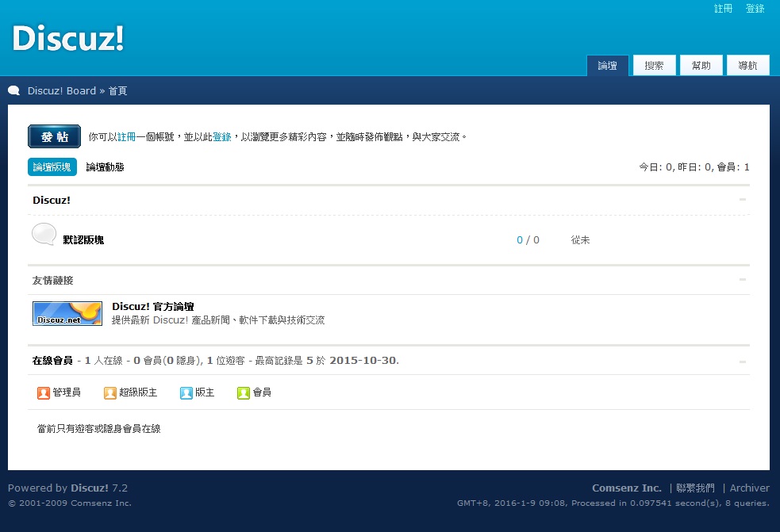This screenshot has height=532, width=780.
Task: Click the Discuz! category title
Action: coord(52,200)
